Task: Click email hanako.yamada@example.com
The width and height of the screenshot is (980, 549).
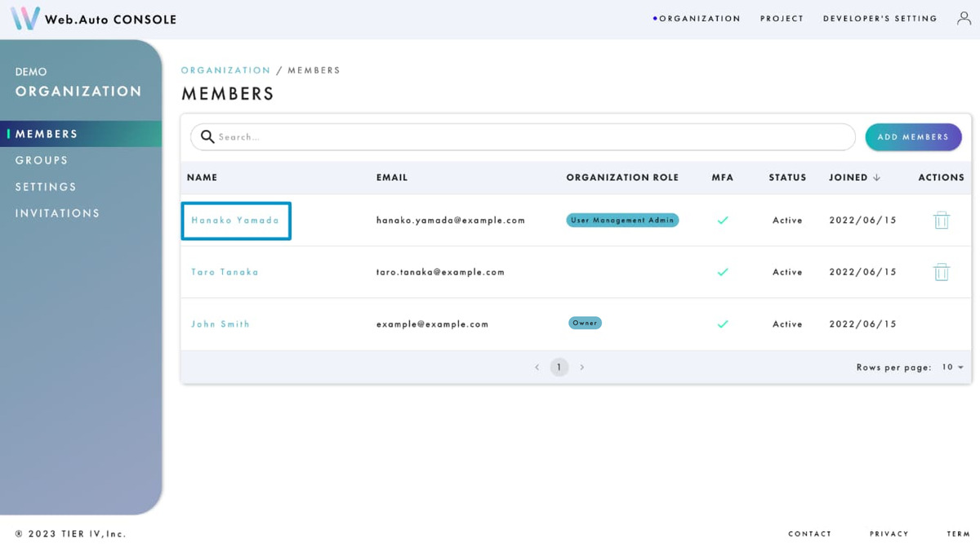Action: pyautogui.click(x=451, y=221)
